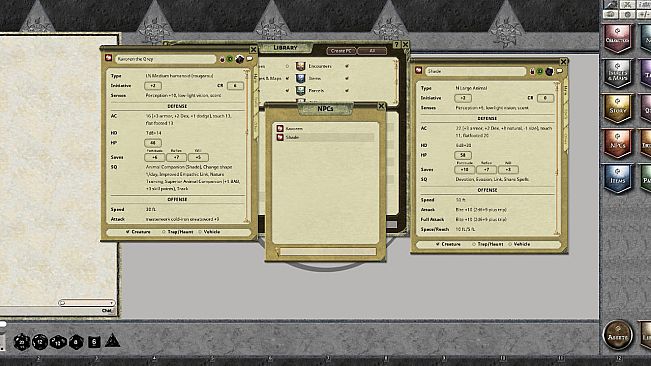
Task: Toggle the Encounters checkbox in Library
Action: click(x=347, y=66)
